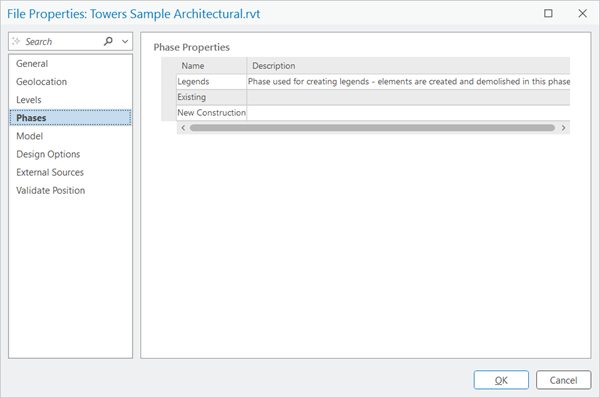
Task: Click the Existing row header selector
Action: click(169, 97)
